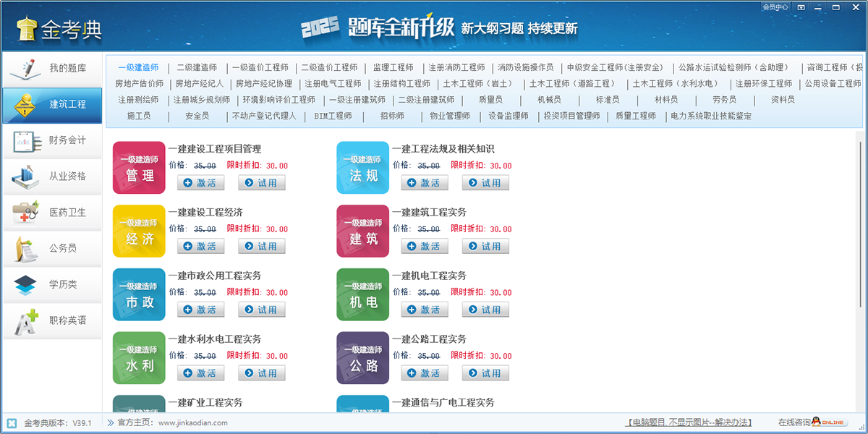Screen dimensions: 868x434
Task: Click the 机电 course tile icon
Action: click(x=363, y=294)
